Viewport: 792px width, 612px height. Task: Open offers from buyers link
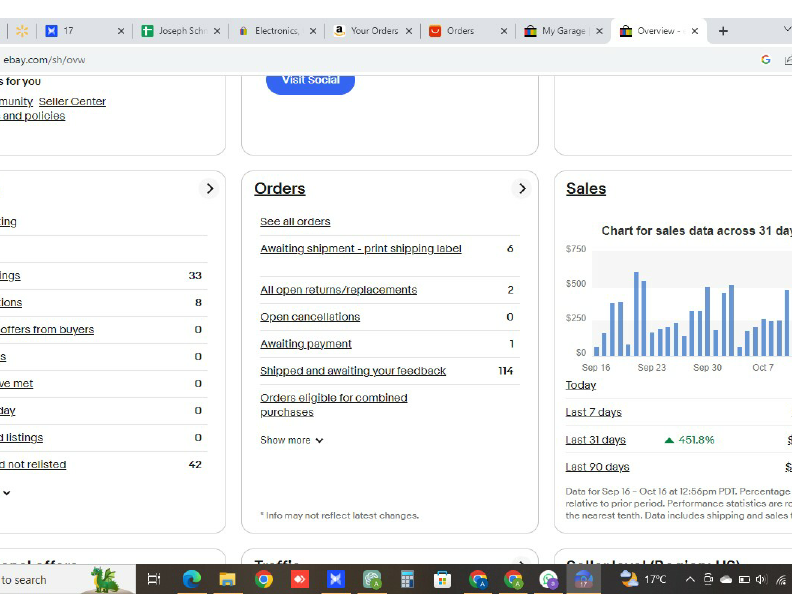coord(47,329)
